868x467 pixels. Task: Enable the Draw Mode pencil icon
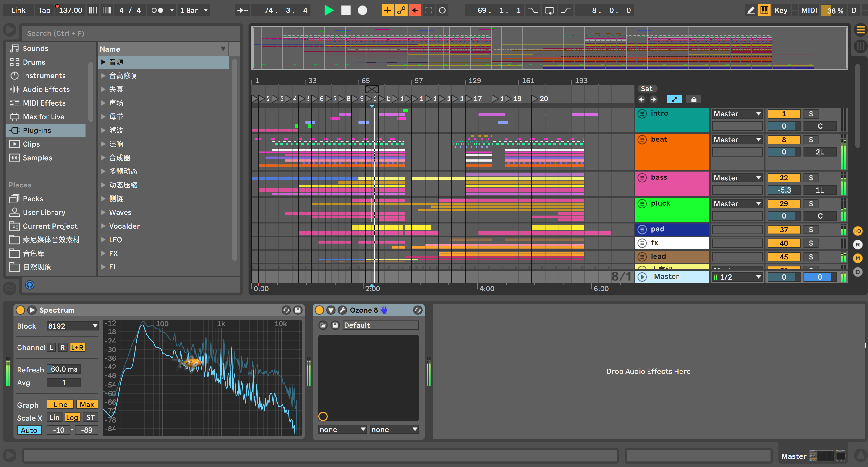[x=750, y=11]
